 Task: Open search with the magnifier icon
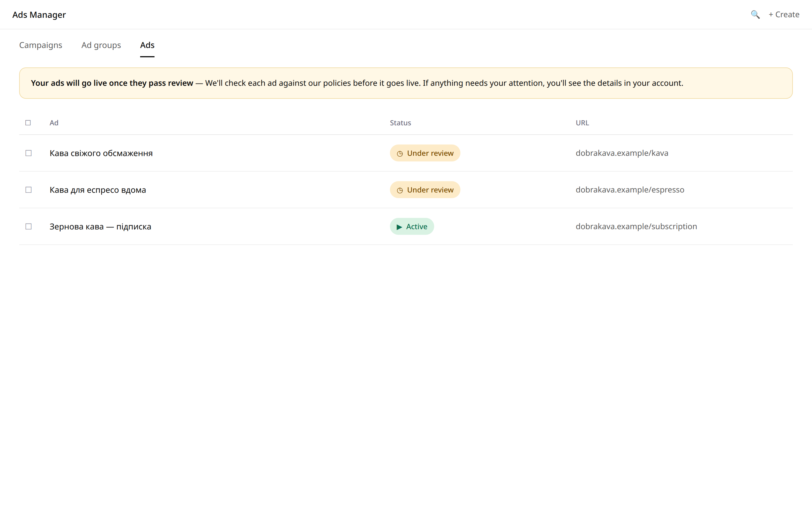click(x=755, y=14)
